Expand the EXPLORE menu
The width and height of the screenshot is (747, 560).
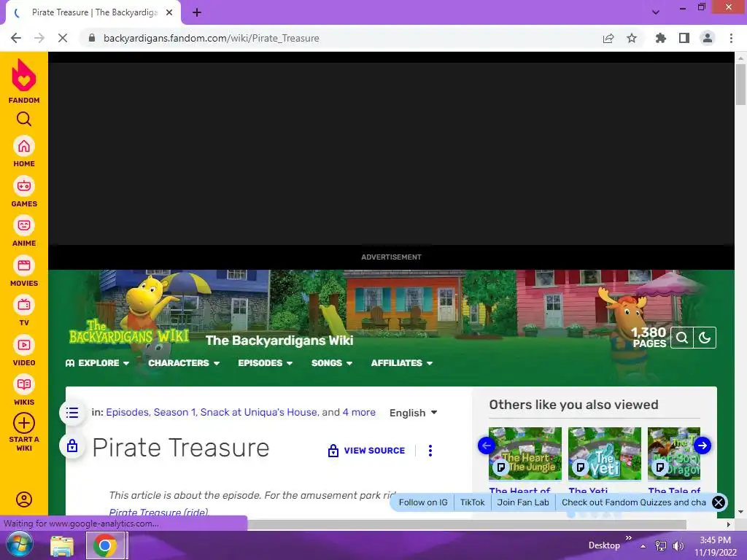click(x=97, y=363)
